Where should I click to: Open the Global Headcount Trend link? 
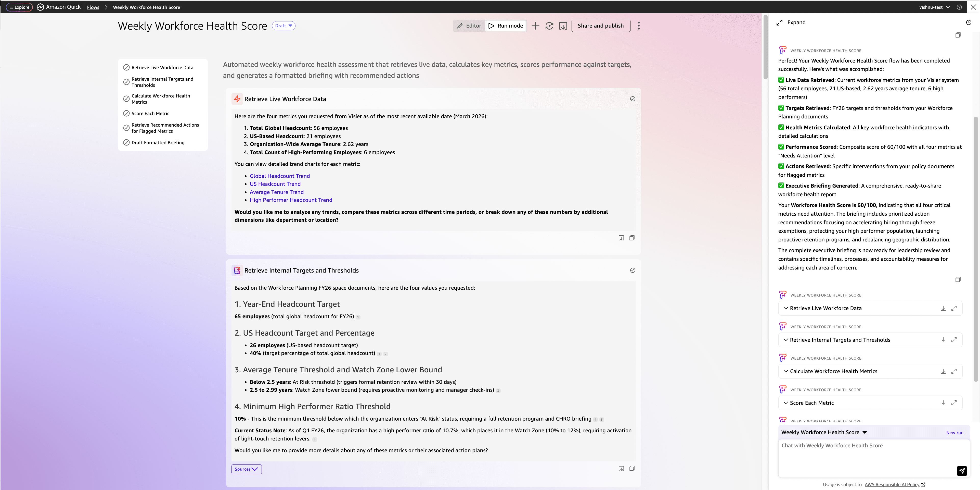pyautogui.click(x=280, y=176)
